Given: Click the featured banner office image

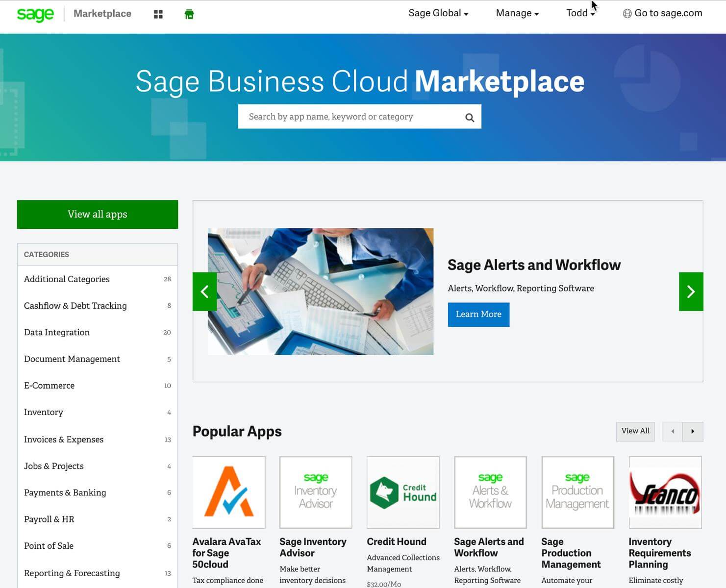Looking at the screenshot, I should click(x=321, y=292).
